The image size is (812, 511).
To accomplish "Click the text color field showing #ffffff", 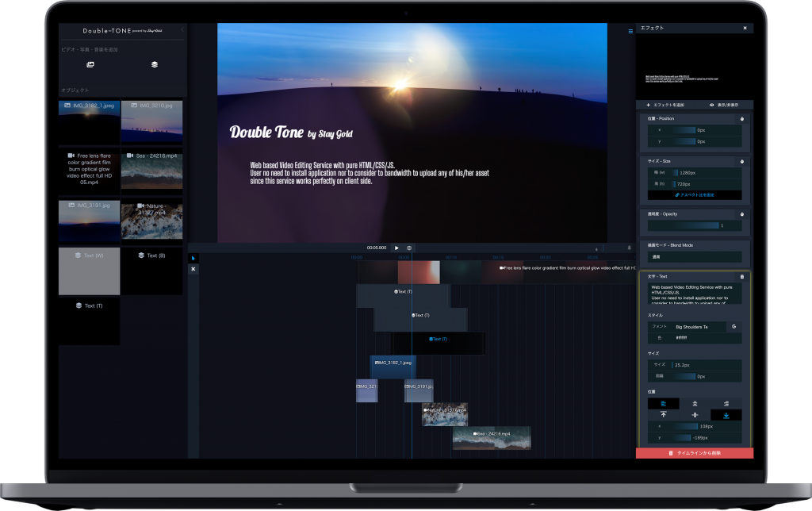I will (695, 338).
